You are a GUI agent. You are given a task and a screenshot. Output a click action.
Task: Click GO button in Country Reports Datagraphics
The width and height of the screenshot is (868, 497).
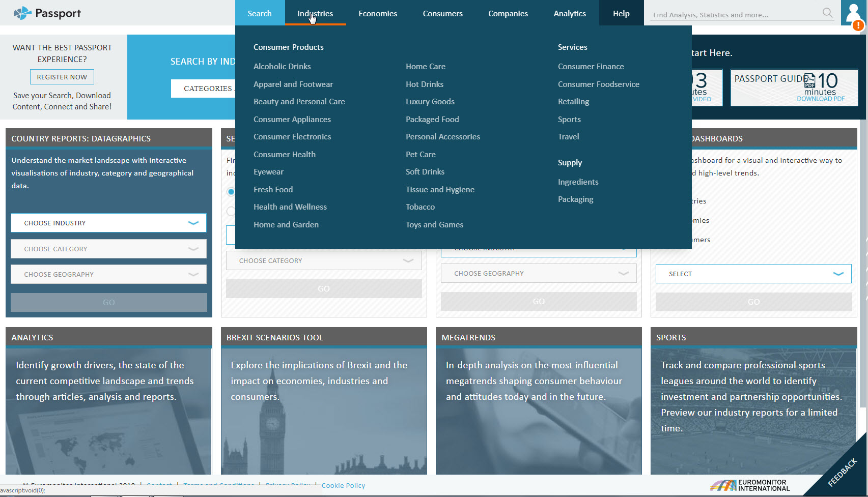(x=109, y=302)
